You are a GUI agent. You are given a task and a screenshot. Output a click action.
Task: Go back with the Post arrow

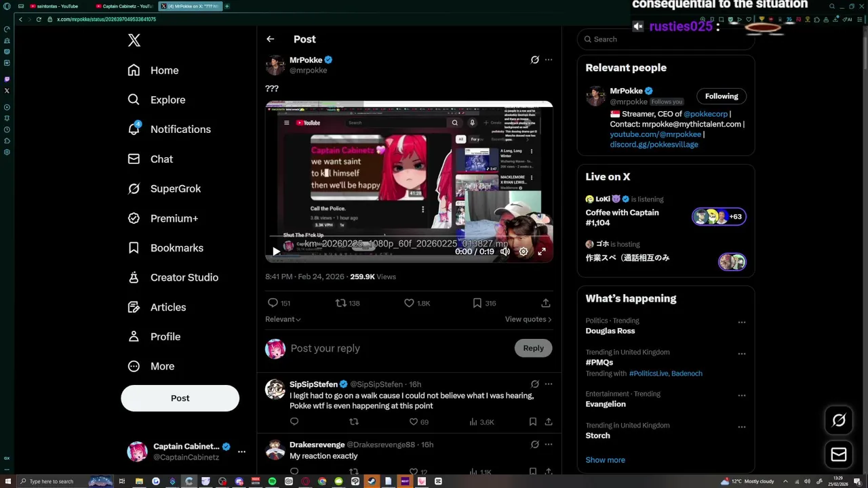270,39
